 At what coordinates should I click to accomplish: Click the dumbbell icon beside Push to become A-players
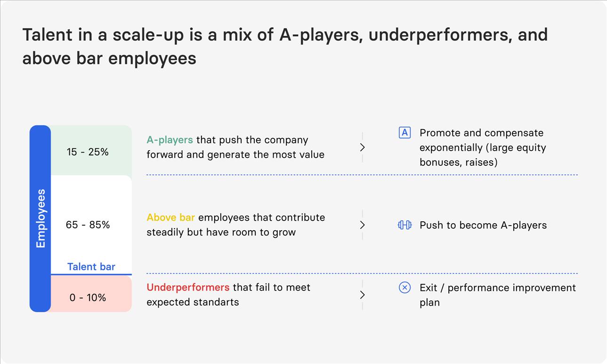click(x=405, y=225)
